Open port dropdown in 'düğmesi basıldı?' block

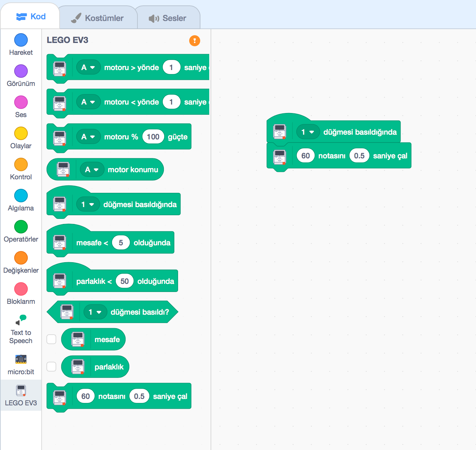[x=95, y=312]
